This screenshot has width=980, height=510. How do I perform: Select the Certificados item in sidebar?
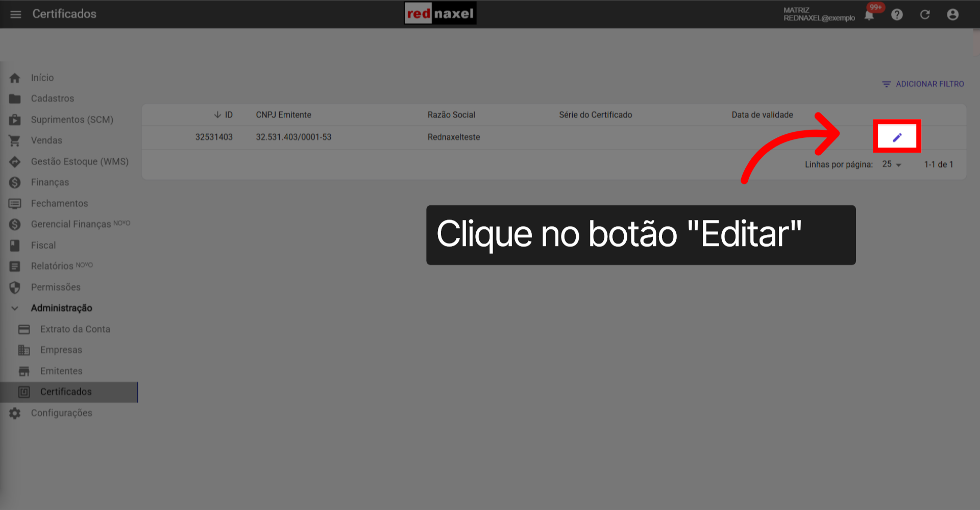pos(66,392)
